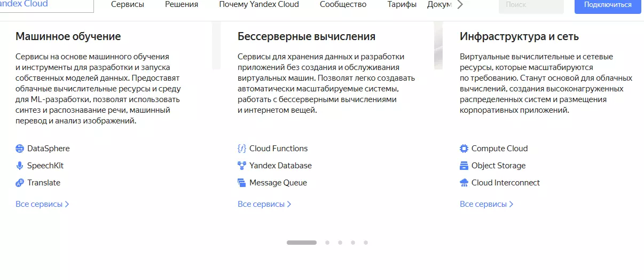The width and height of the screenshot is (644, 280).
Task: Open the Тарифы menu item
Action: pyautogui.click(x=402, y=4)
